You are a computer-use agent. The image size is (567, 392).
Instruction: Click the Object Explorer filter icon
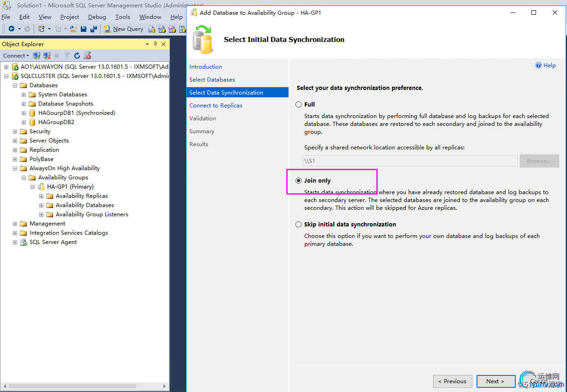(x=67, y=55)
